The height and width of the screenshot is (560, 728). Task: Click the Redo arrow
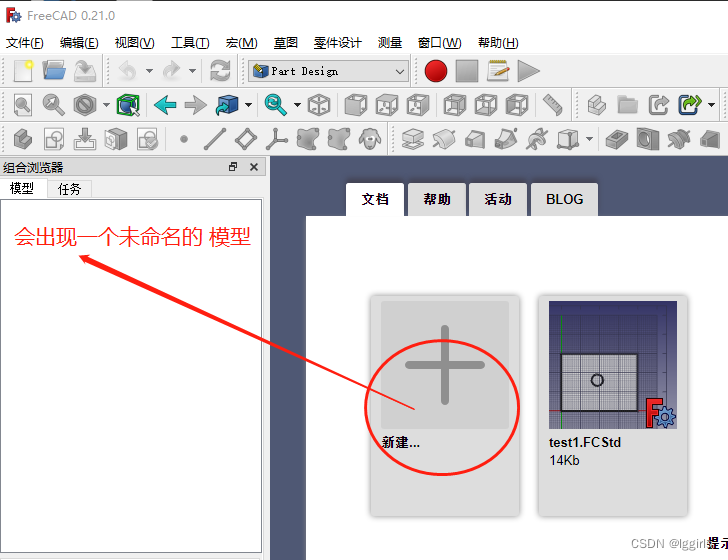click(171, 71)
